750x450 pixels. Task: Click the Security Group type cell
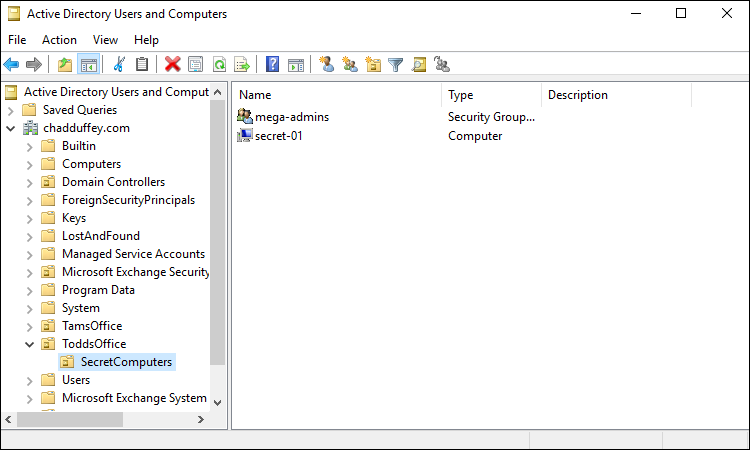coord(491,117)
